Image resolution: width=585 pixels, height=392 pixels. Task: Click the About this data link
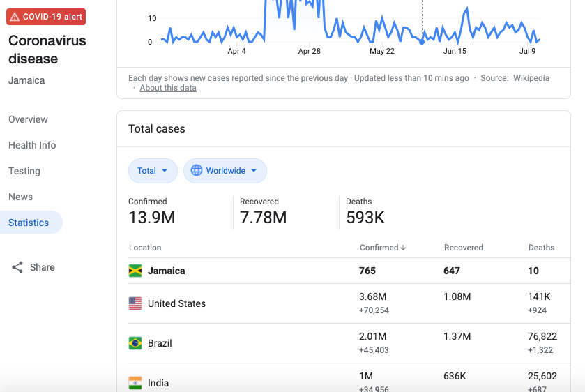pyautogui.click(x=168, y=88)
